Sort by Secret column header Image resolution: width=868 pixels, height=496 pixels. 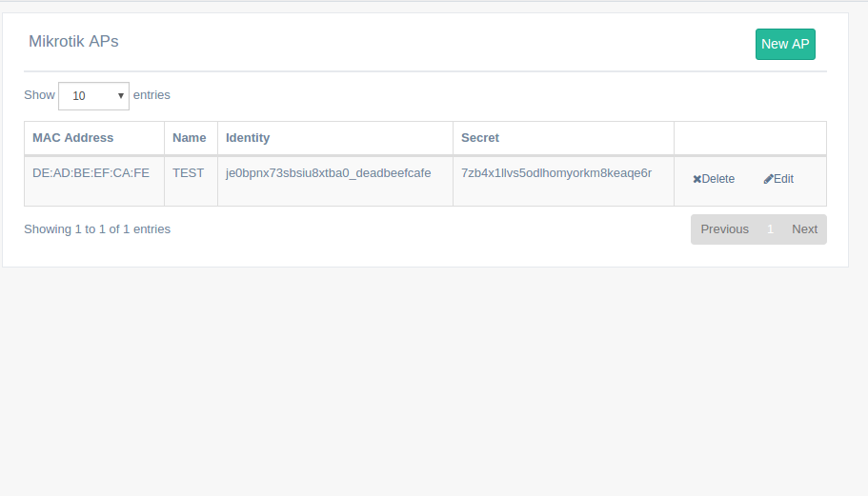(x=563, y=138)
